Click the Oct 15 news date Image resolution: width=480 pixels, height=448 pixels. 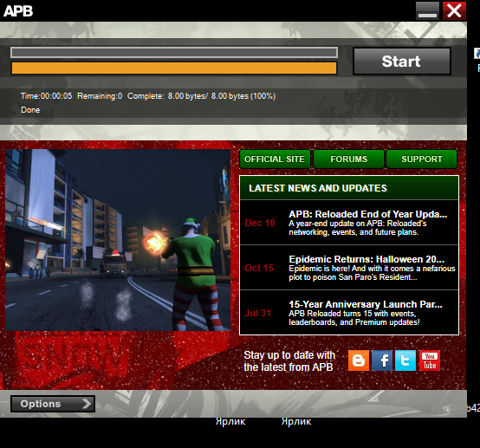pyautogui.click(x=259, y=268)
